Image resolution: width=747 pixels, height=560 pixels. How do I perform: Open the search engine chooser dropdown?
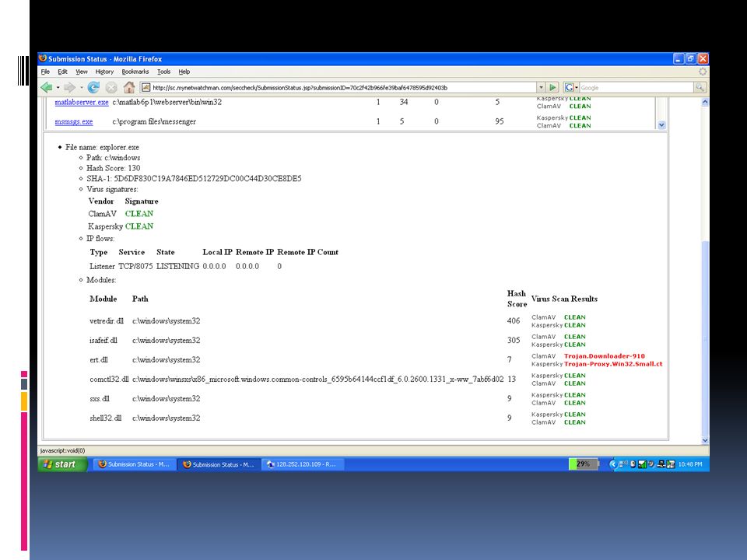(x=576, y=88)
